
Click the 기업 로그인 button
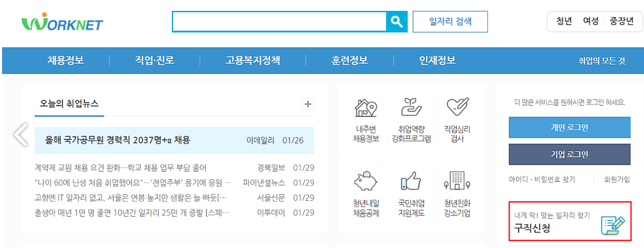pyautogui.click(x=569, y=154)
